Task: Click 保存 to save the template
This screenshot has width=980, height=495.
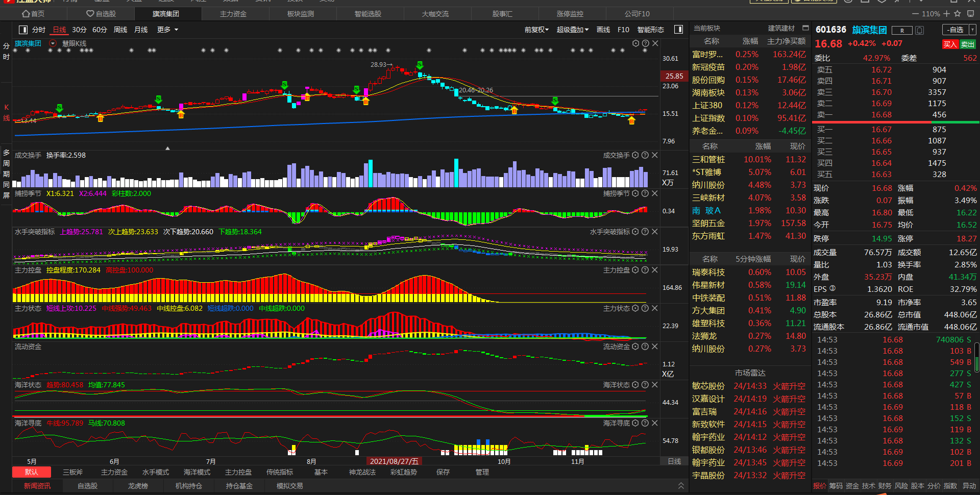Action: click(443, 472)
